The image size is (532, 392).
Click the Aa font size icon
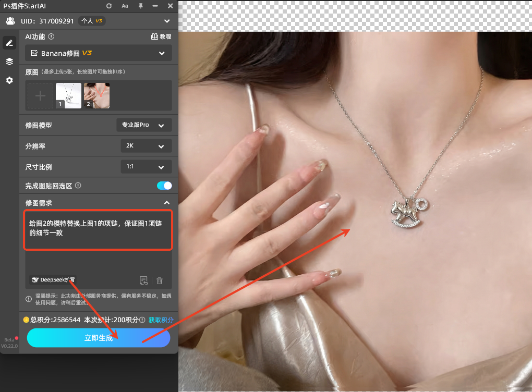[125, 6]
